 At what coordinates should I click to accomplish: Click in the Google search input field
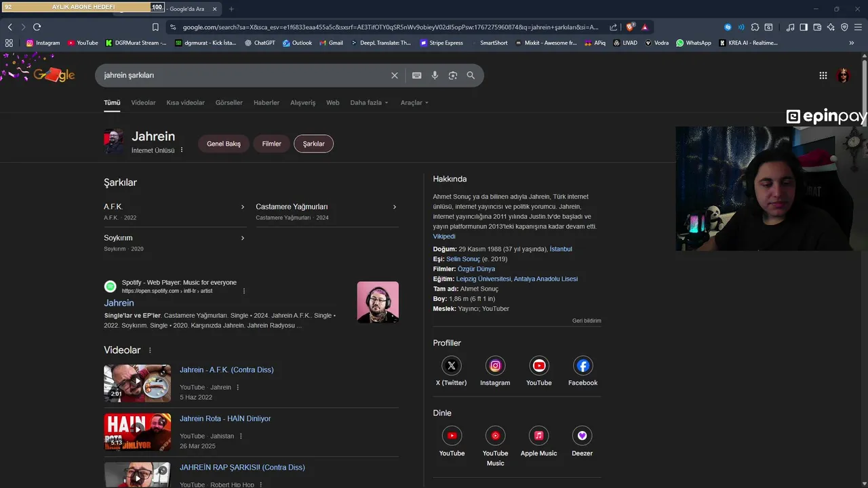pyautogui.click(x=244, y=75)
